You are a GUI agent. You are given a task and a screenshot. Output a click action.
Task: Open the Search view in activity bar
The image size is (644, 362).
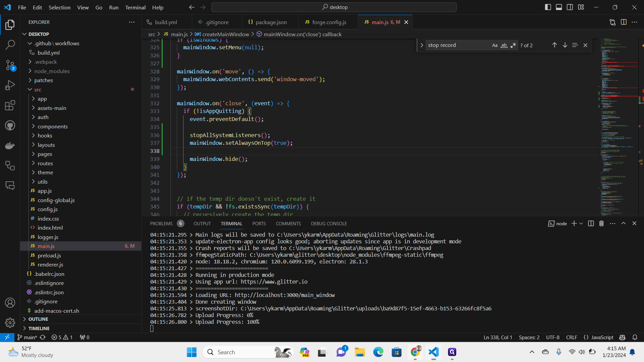coord(10,45)
